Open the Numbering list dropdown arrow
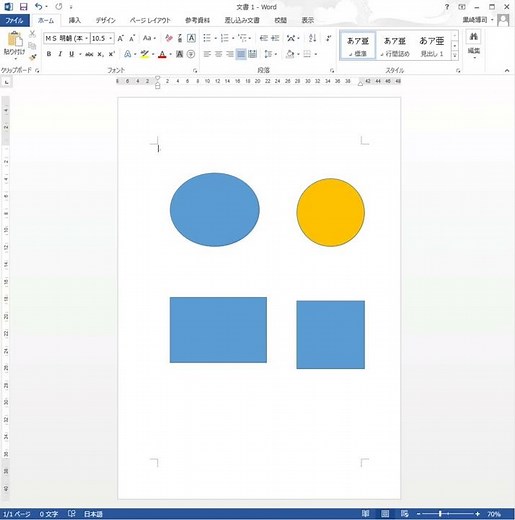The width and height of the screenshot is (515, 520). click(x=233, y=38)
